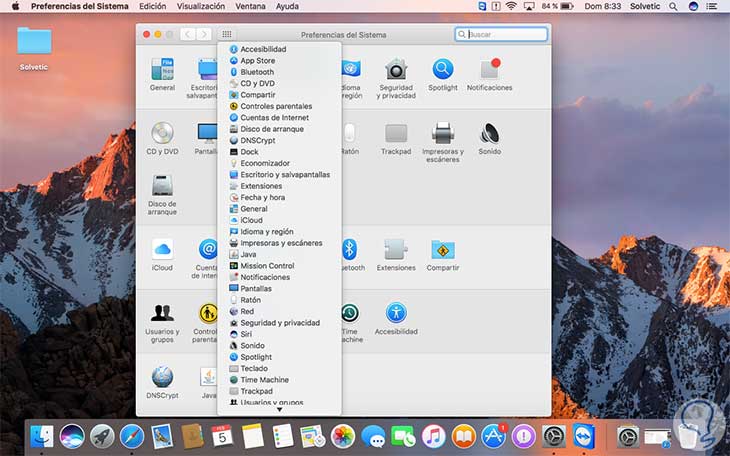
Task: Click the forward navigation arrow in toolbar
Action: coord(204,34)
